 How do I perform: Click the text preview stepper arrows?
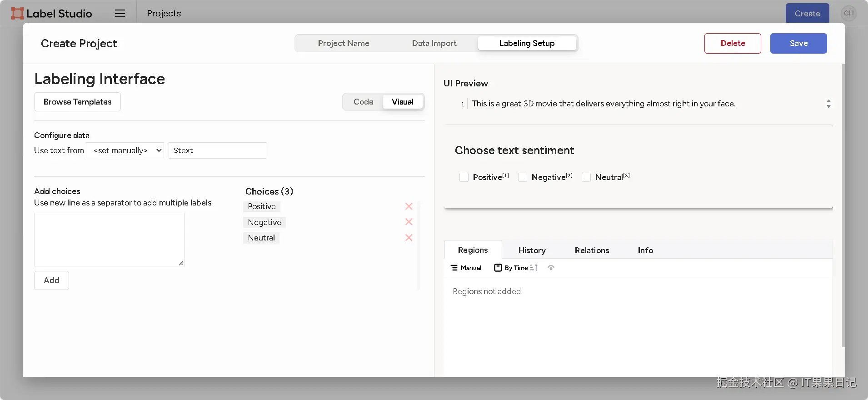click(x=828, y=104)
